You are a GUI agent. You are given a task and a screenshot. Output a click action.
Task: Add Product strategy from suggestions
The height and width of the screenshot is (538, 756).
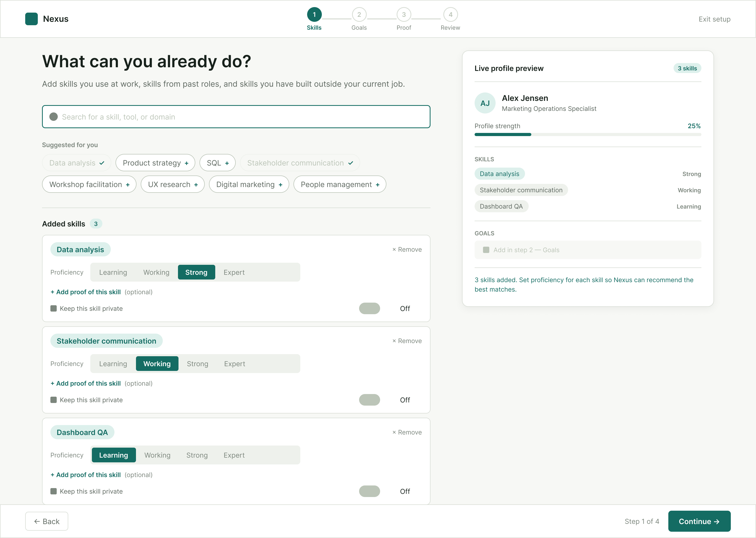[155, 163]
